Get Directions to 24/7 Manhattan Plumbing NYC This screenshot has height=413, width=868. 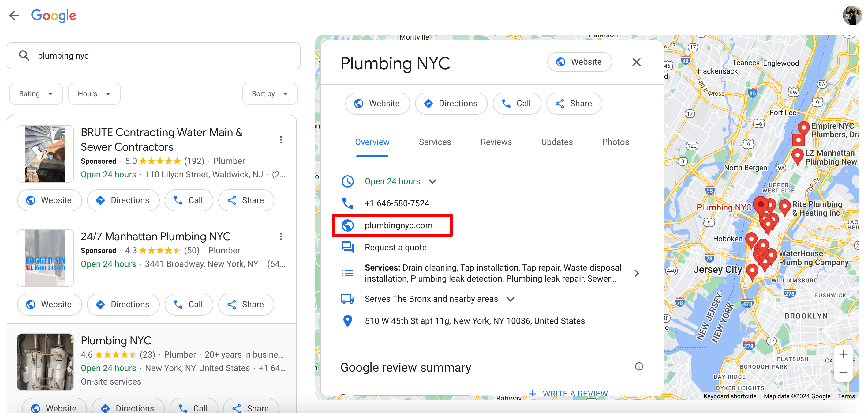pos(123,304)
